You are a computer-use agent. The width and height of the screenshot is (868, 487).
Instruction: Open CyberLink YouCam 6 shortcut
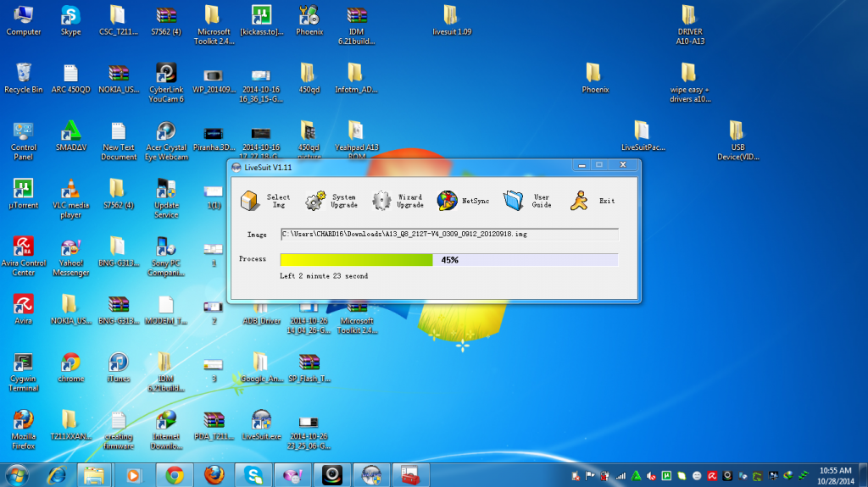[166, 82]
